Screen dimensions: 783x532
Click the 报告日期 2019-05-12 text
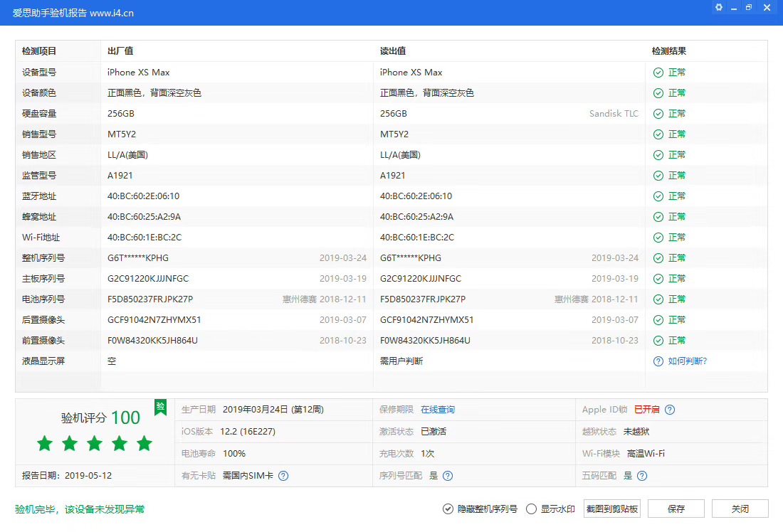point(67,476)
